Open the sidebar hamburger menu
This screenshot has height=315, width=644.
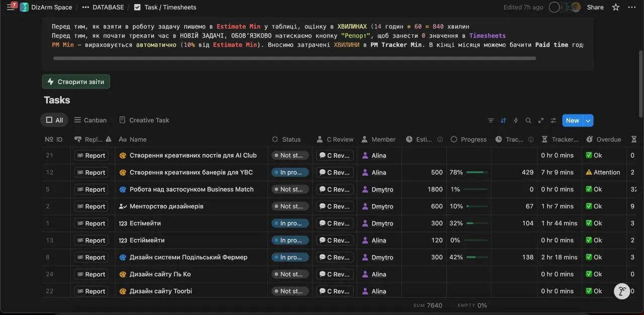[11, 7]
